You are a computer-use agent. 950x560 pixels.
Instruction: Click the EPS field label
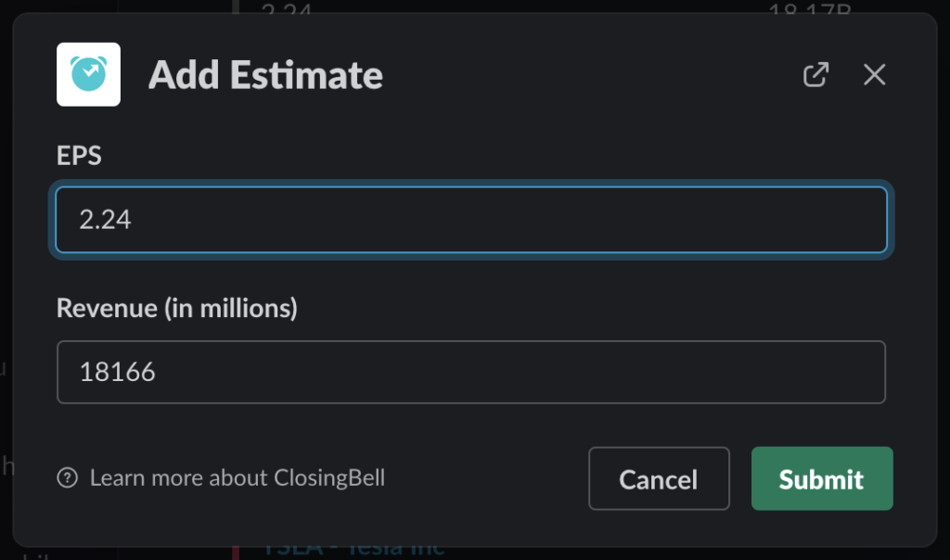pos(79,156)
